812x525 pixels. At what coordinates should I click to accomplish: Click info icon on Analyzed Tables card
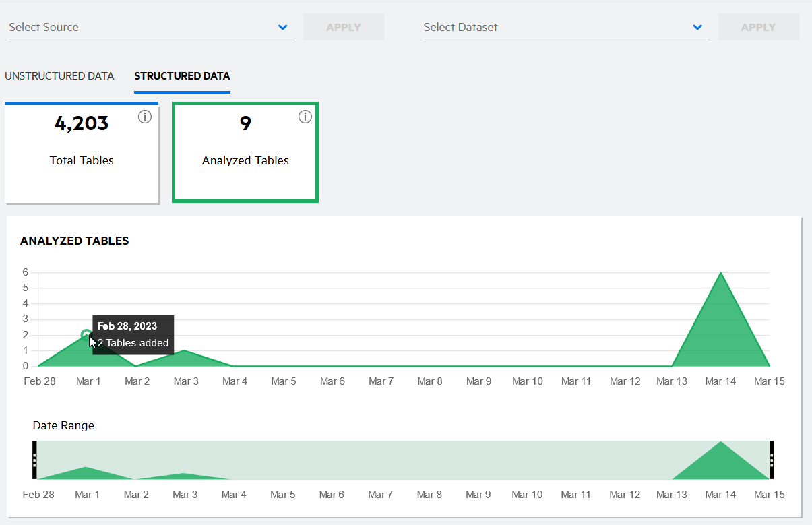coord(305,117)
